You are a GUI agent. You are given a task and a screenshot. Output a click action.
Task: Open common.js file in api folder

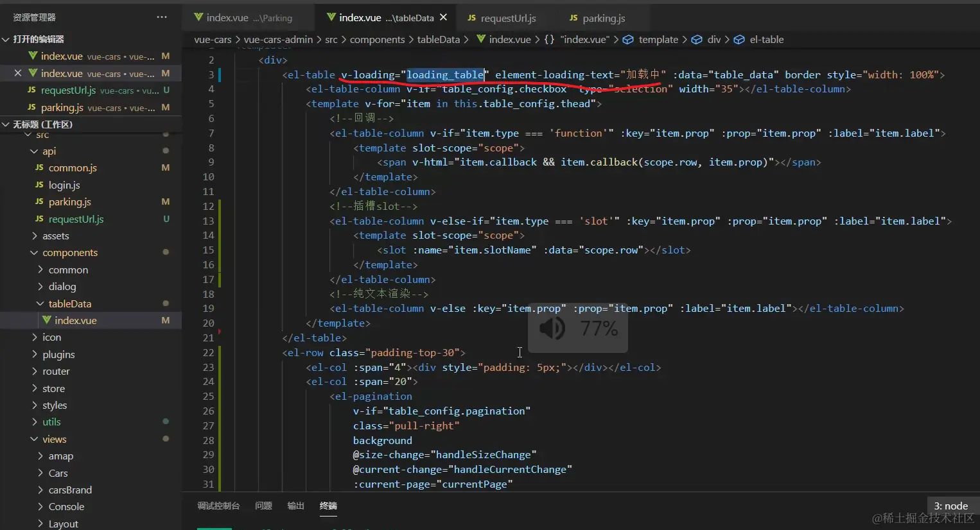(73, 168)
